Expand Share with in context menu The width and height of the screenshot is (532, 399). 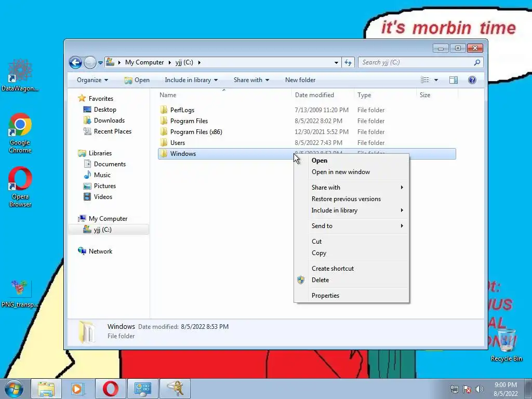(352, 187)
